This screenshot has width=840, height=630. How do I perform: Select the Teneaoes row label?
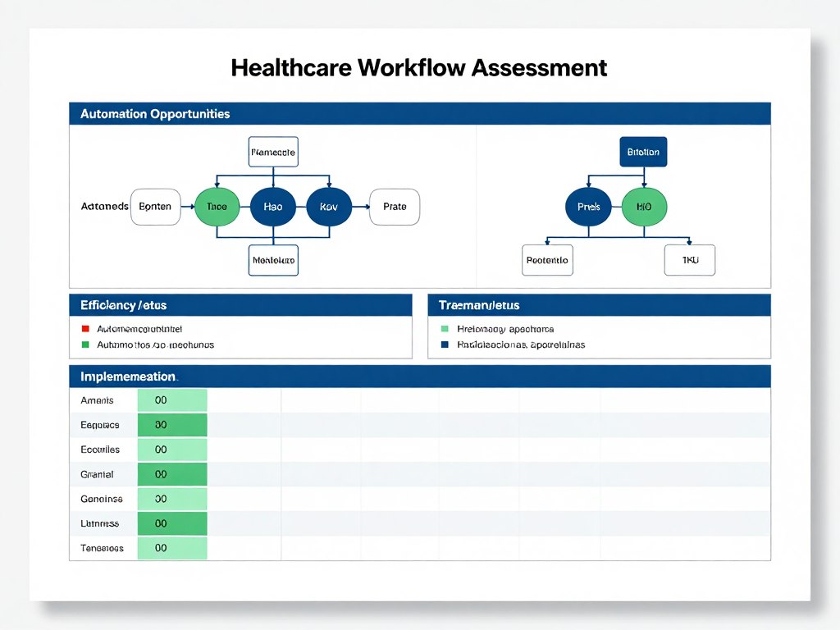102,548
